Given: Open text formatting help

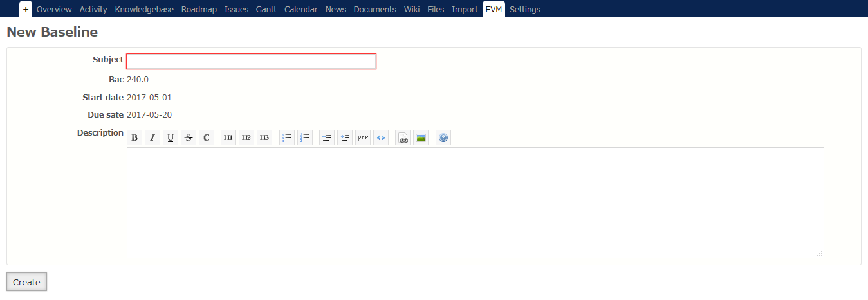Looking at the screenshot, I should point(443,137).
